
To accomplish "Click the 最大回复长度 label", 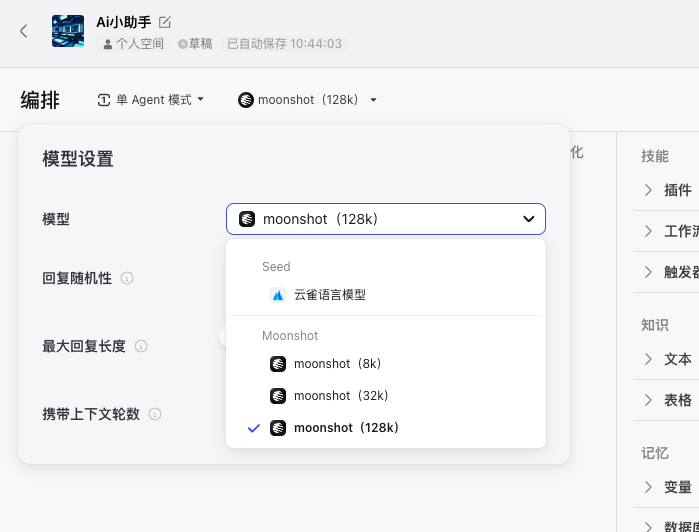I will (84, 346).
